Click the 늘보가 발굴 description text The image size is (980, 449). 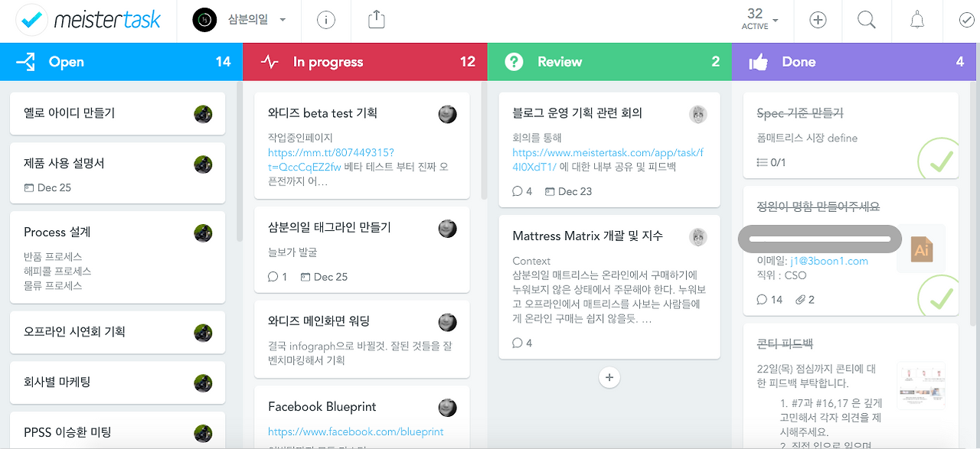coord(292,252)
